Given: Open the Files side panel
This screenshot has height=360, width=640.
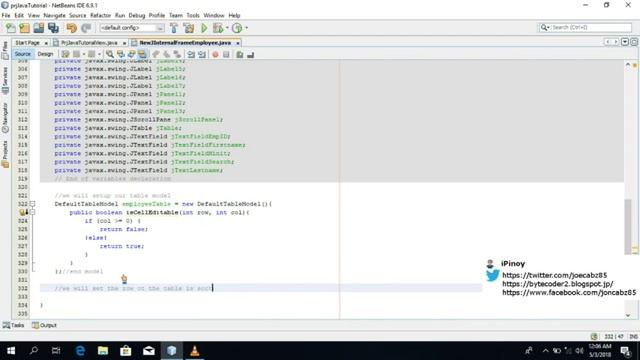Looking at the screenshot, I should pyautogui.click(x=5, y=50).
